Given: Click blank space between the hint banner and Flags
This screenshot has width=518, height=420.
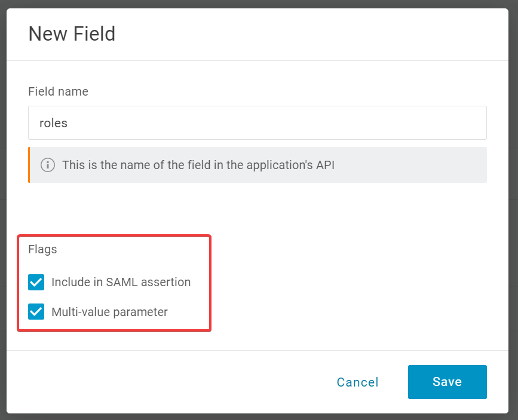Looking at the screenshot, I should (257, 209).
